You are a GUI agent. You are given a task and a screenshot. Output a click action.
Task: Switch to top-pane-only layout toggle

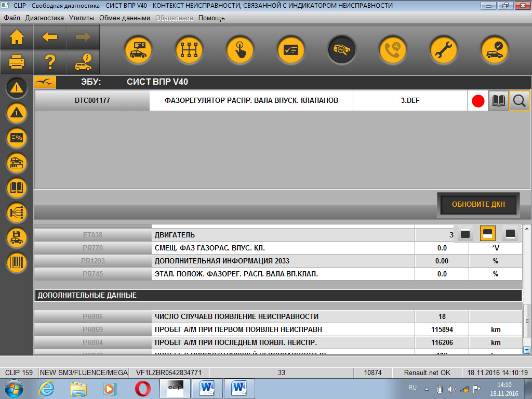465,234
